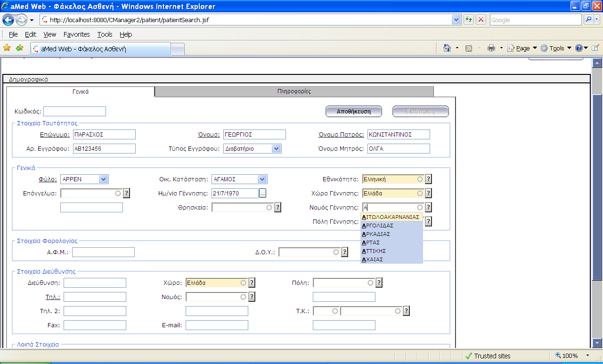Screen dimensions: 603x364
Task: Click the Φύλο label link
Action: click(x=48, y=179)
